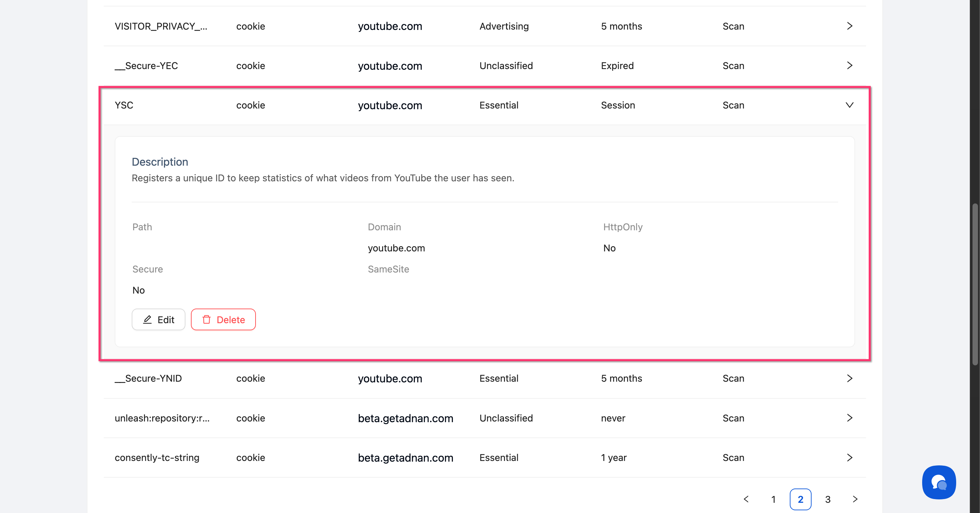The width and height of the screenshot is (980, 513).
Task: Click the beta.getadnan.com domain for consently-tc-string
Action: tap(405, 458)
